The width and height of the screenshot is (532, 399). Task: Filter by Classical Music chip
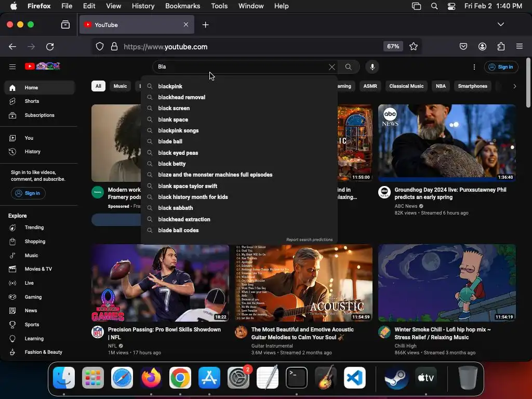point(406,86)
